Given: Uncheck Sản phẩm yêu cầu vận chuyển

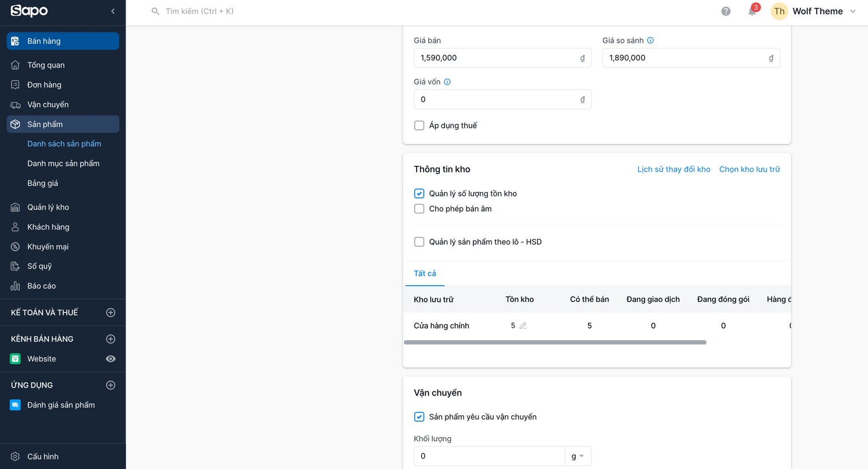Looking at the screenshot, I should tap(420, 417).
